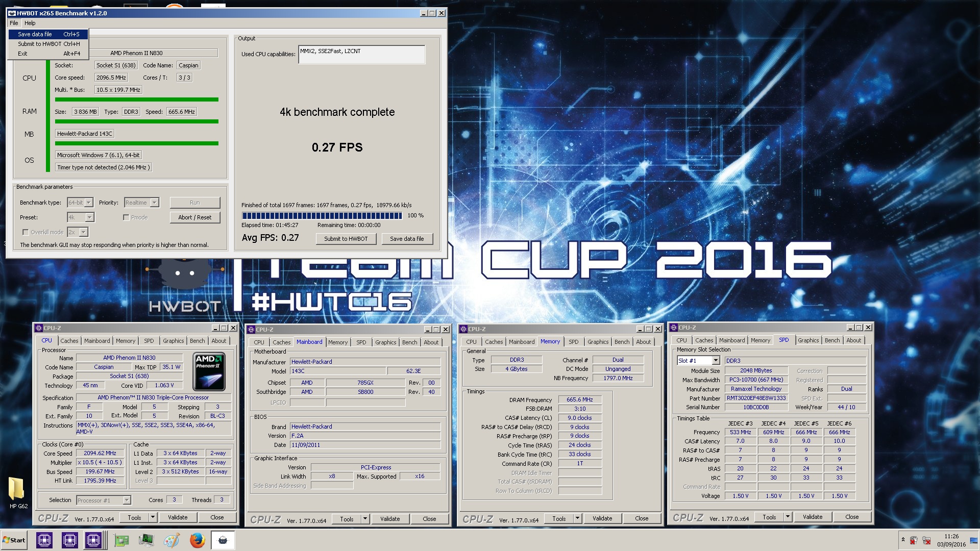The height and width of the screenshot is (551, 980).
Task: Launch Paint from the taskbar palette icon
Action: [171, 540]
